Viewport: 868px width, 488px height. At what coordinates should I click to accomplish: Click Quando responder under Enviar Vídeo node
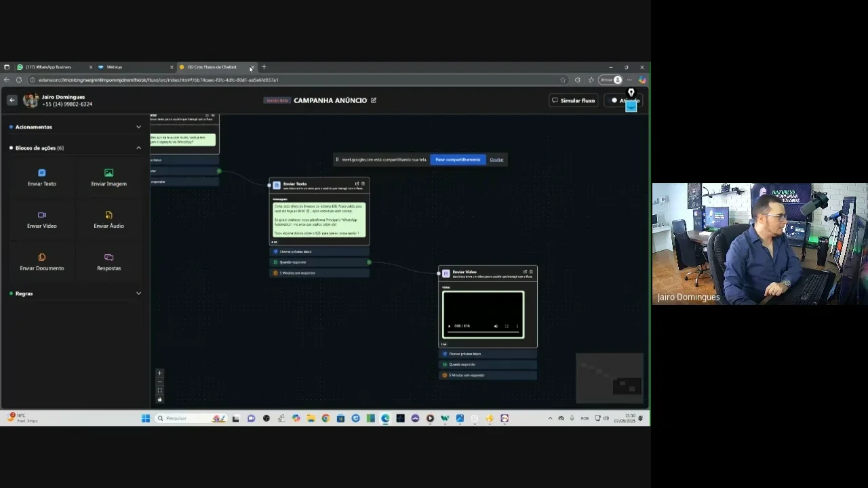488,365
